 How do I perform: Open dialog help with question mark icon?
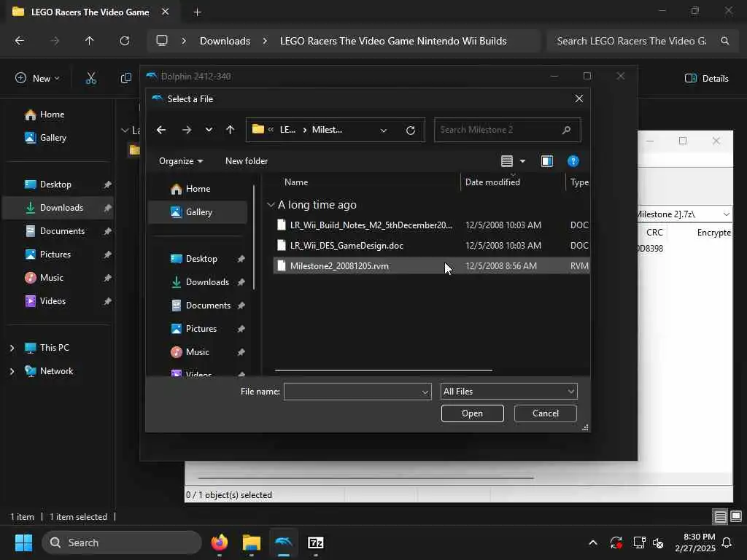(573, 161)
